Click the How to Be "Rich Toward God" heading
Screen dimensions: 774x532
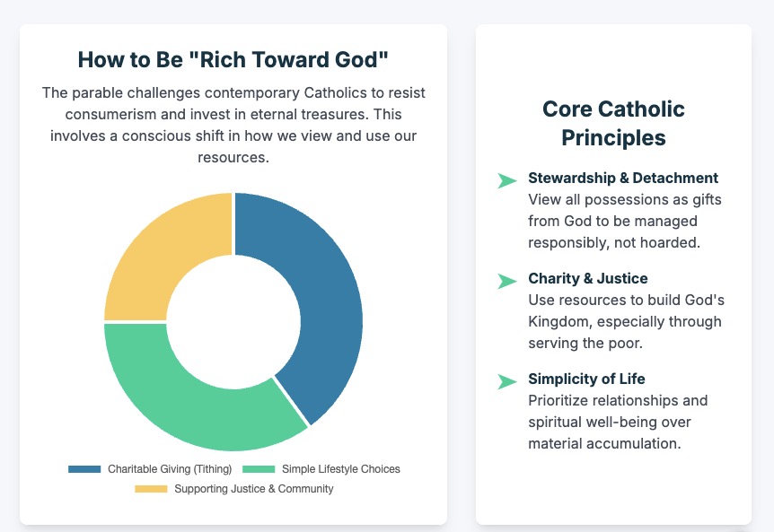click(x=233, y=60)
